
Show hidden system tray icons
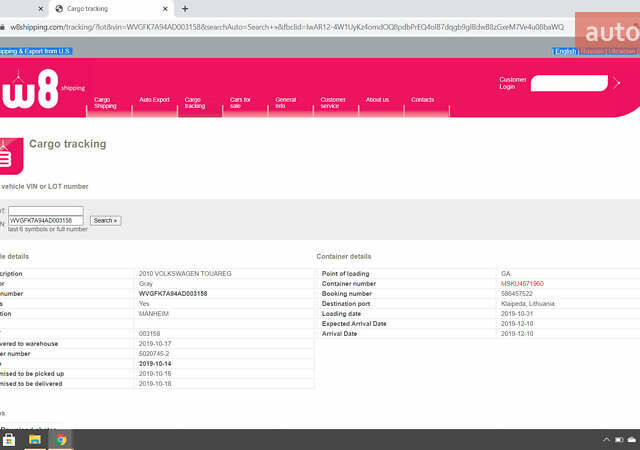[x=605, y=439]
